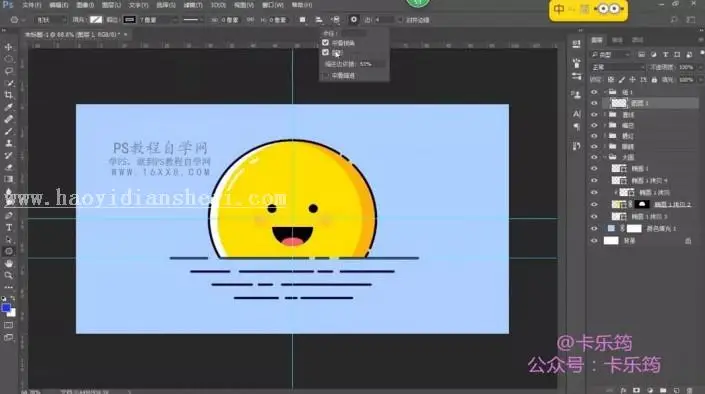Select the active Polygon shape tool
Image resolution: width=705 pixels, height=394 pixels.
pos(9,251)
